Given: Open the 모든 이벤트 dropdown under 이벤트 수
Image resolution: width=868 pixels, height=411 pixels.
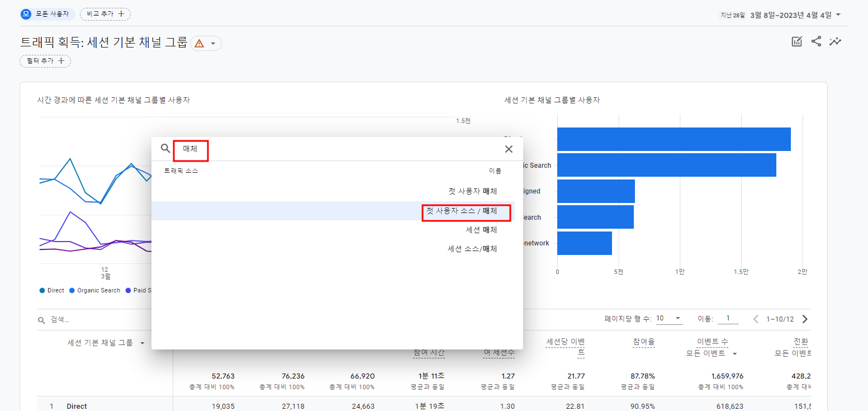Looking at the screenshot, I should (712, 353).
